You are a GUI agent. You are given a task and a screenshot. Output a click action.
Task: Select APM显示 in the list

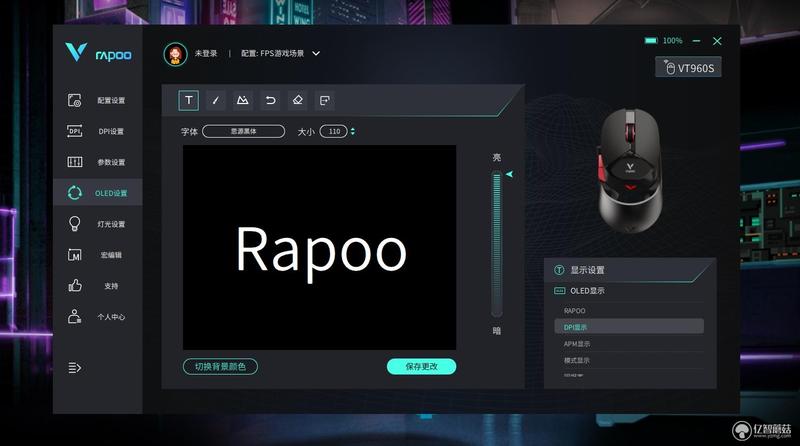629,344
